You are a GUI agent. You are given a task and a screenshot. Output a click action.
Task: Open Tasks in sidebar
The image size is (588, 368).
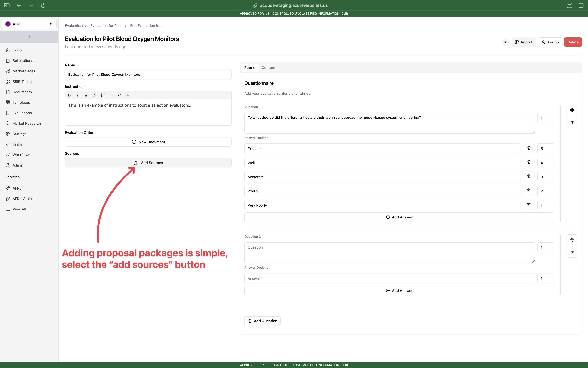(17, 144)
